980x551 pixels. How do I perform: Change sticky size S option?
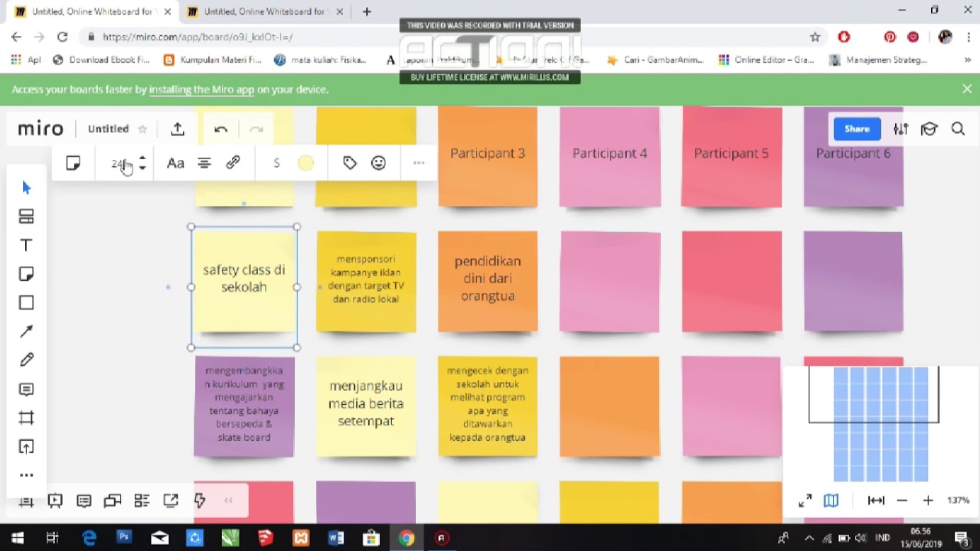pos(276,163)
